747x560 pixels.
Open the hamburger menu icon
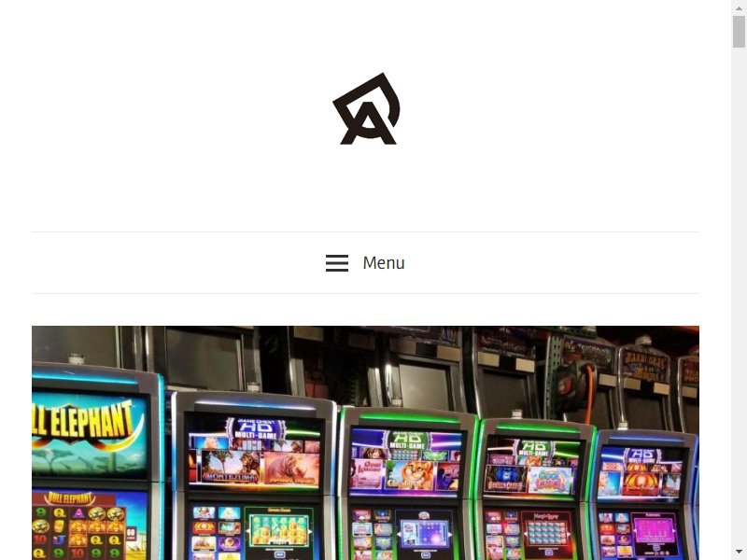pyautogui.click(x=337, y=263)
